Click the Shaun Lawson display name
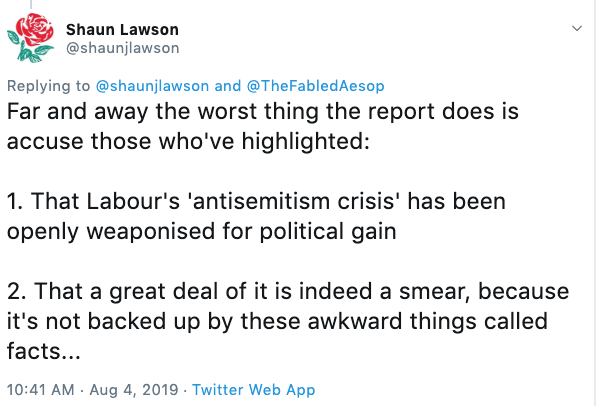 pyautogui.click(x=122, y=30)
